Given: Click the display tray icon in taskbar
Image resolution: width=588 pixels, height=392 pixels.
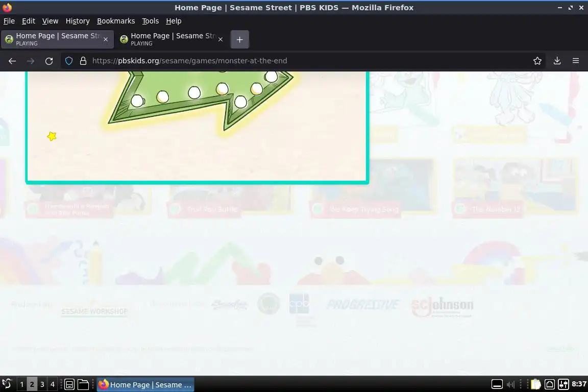Looking at the screenshot, I should coord(497,384).
